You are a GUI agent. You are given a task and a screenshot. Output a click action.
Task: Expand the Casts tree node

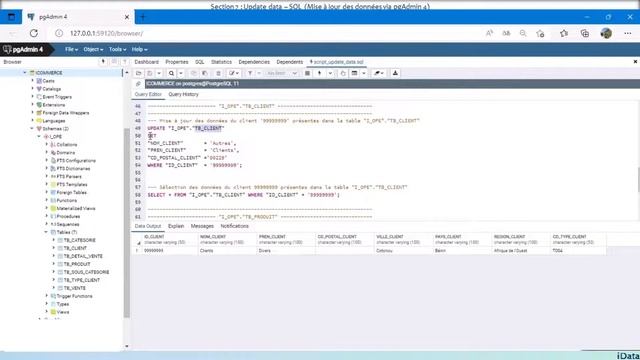[33, 81]
